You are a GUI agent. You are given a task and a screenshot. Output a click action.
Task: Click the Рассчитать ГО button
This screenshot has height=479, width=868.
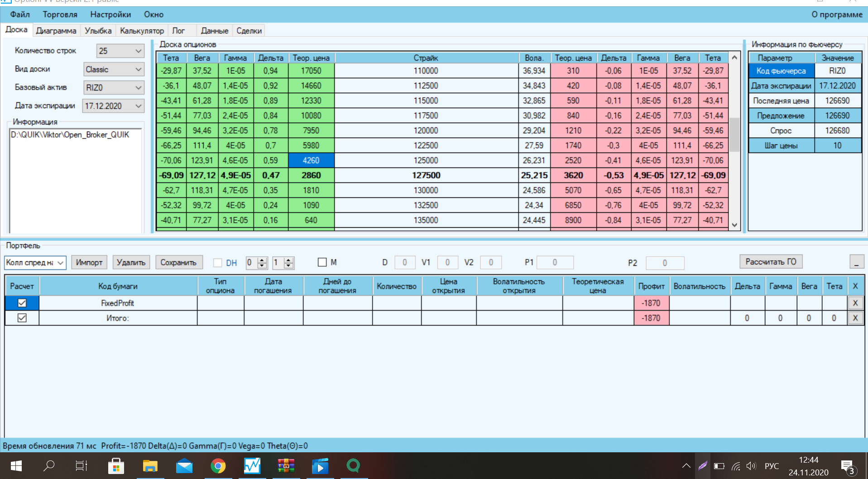[x=771, y=262]
